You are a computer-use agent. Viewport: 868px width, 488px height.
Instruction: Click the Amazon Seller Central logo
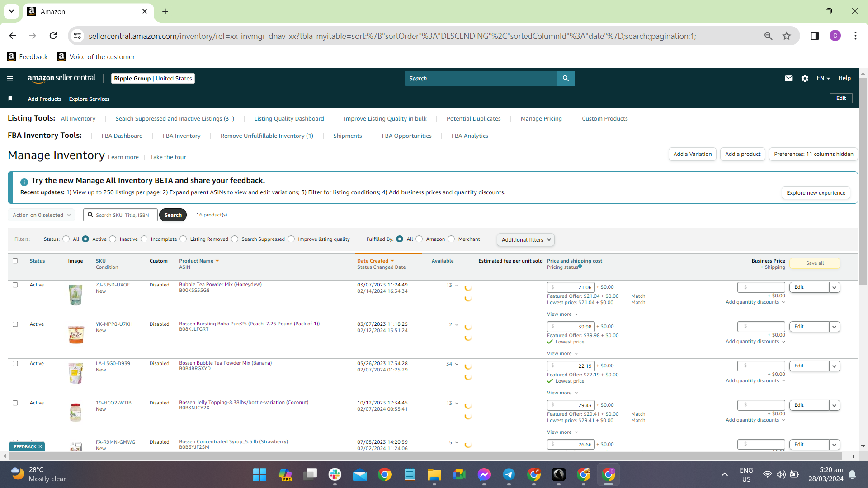point(61,78)
